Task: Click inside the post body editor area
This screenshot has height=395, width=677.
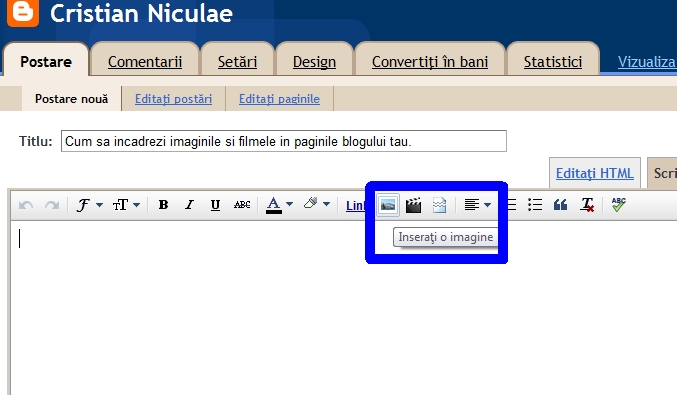Action: [344, 307]
